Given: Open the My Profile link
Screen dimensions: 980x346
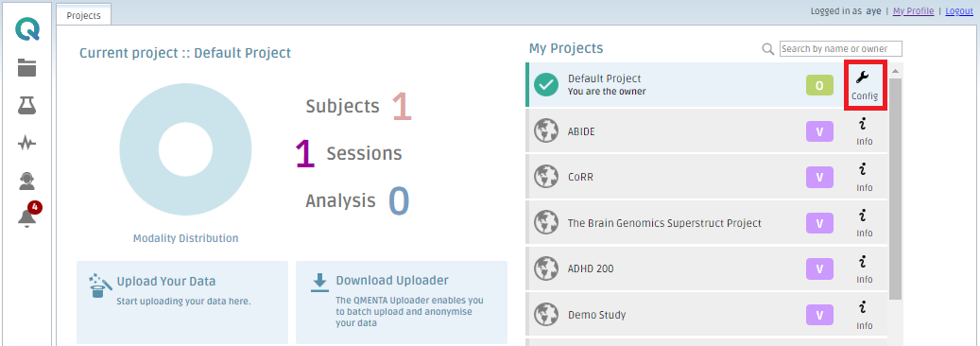Looking at the screenshot, I should point(913,11).
